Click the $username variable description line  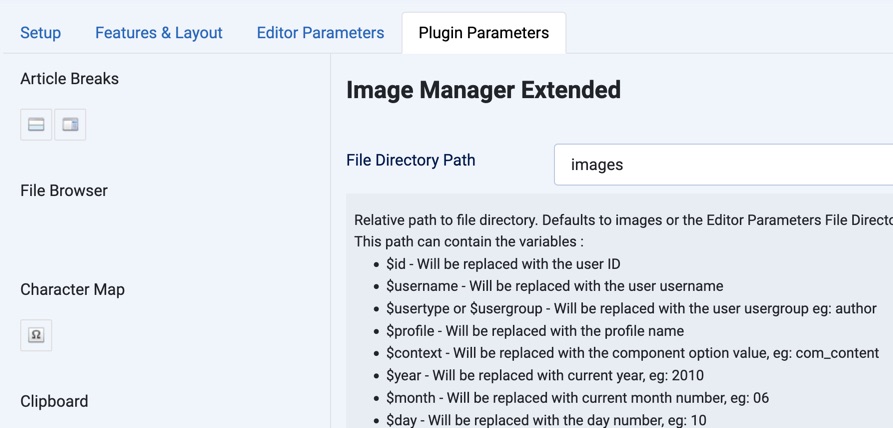[x=554, y=286]
